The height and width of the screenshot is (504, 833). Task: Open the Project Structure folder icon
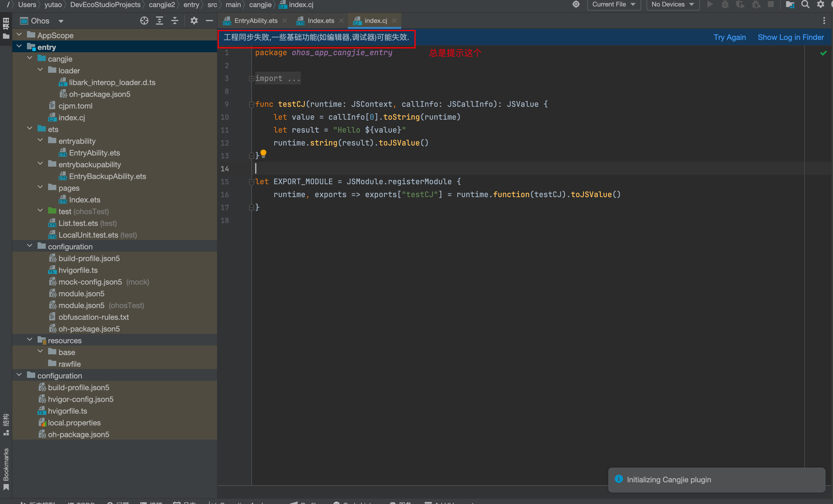[790, 4]
